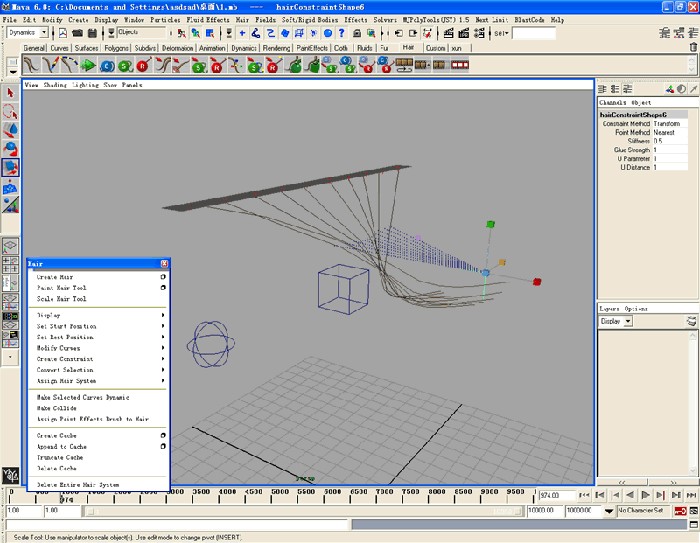
Task: Close the torn-off Hair menu window
Action: 164,264
